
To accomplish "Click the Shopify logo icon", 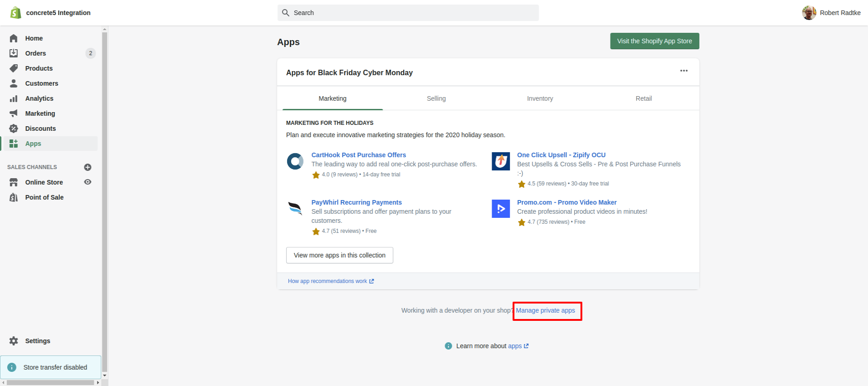I will click(x=15, y=13).
